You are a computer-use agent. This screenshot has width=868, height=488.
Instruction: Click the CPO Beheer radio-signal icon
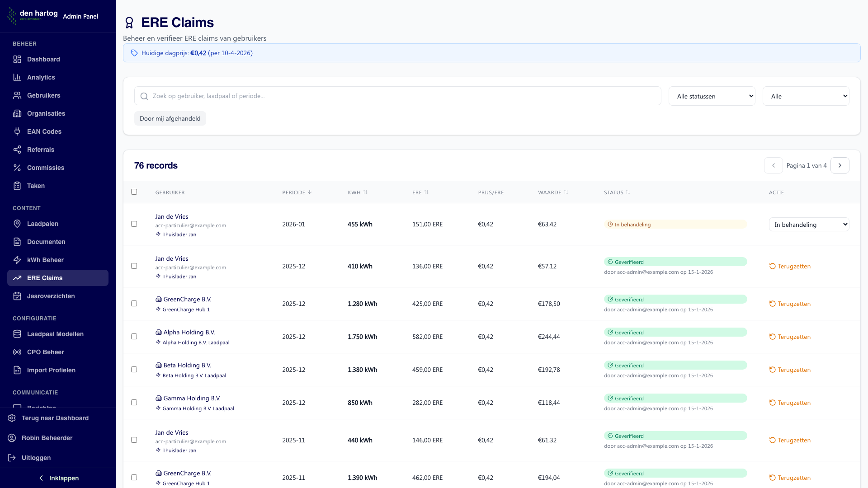[17, 352]
